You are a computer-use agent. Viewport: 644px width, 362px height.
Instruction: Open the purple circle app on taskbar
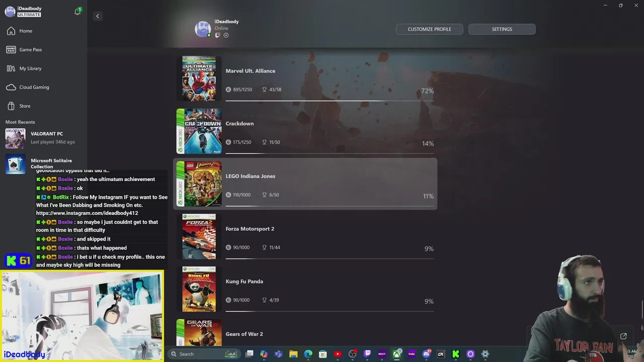470,354
